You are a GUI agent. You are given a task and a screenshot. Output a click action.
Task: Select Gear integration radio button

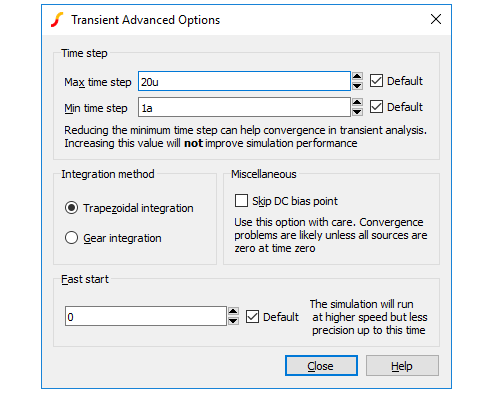tap(71, 238)
